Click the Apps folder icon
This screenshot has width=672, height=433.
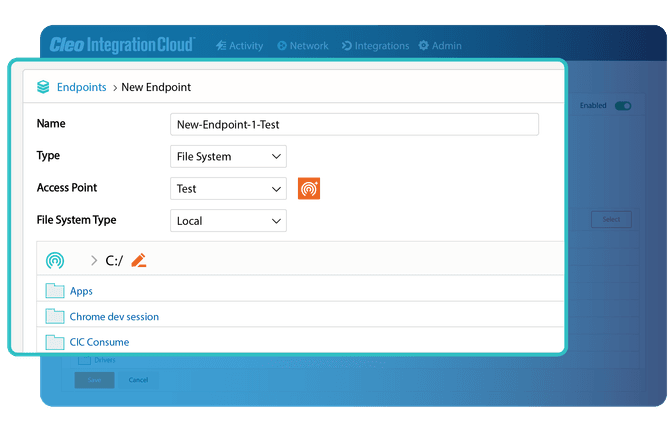(54, 291)
